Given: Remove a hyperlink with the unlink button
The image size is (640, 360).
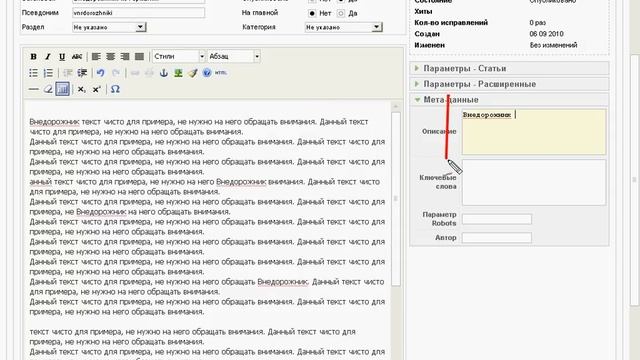Looking at the screenshot, I should pos(149,73).
